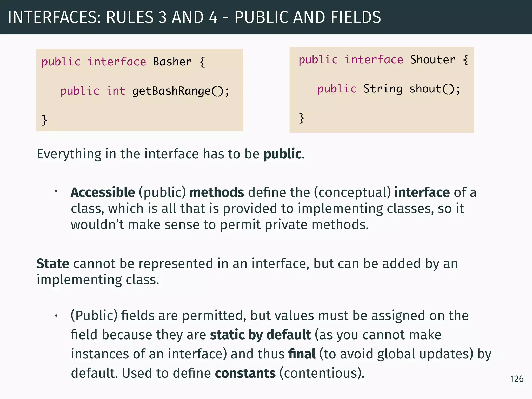Click the word 'Shouter' in code
The height and width of the screenshot is (399, 532).
click(x=433, y=60)
